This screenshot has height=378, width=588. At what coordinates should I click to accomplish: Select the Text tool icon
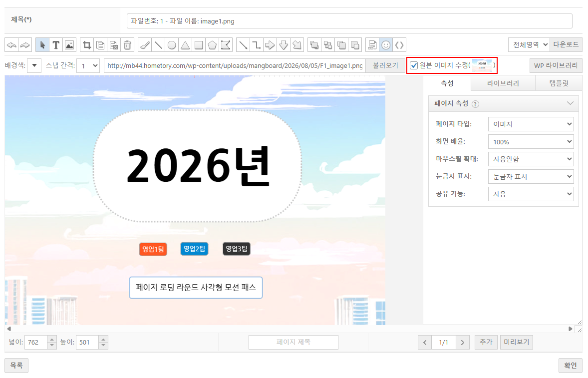click(x=56, y=45)
